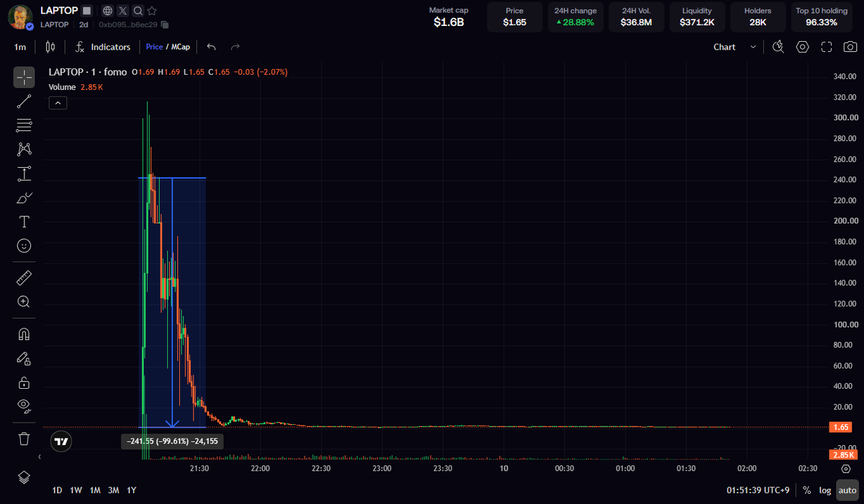
Task: Open the candlestick chart style selector
Action: (x=50, y=47)
